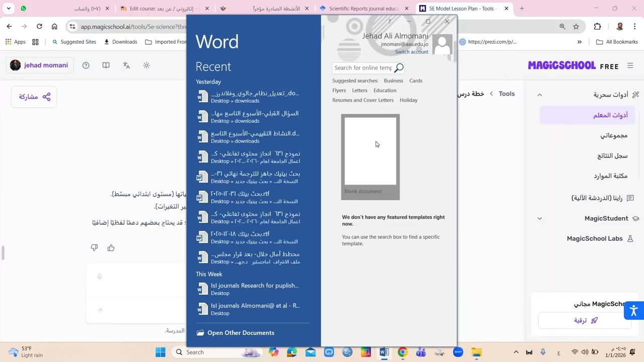Select the Cards suggested search
The image size is (644, 362).
pyautogui.click(x=416, y=80)
